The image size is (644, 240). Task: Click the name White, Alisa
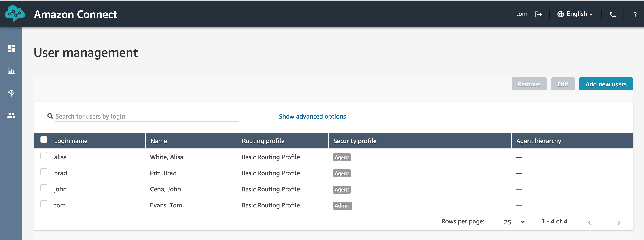pyautogui.click(x=167, y=157)
